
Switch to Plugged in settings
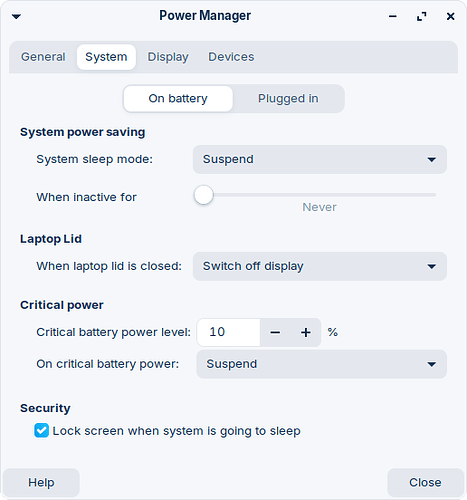(x=288, y=99)
